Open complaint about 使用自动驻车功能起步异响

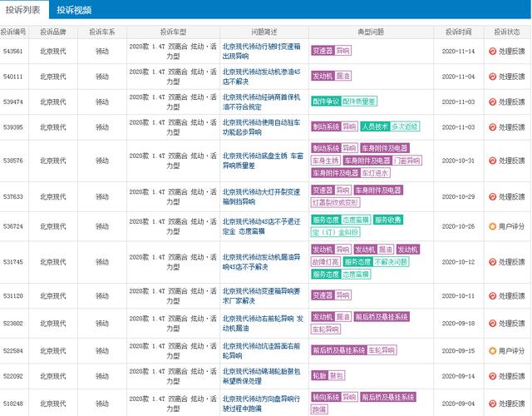pyautogui.click(x=262, y=127)
